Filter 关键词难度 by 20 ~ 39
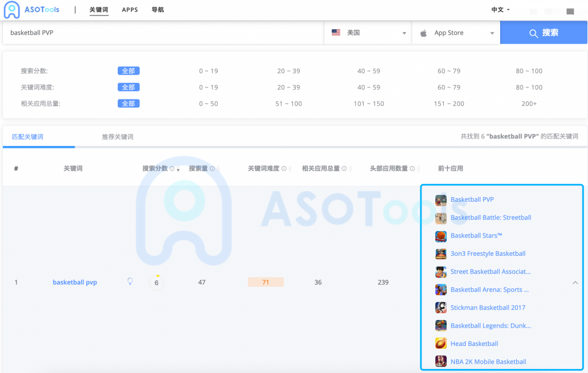The image size is (588, 373). [x=289, y=87]
